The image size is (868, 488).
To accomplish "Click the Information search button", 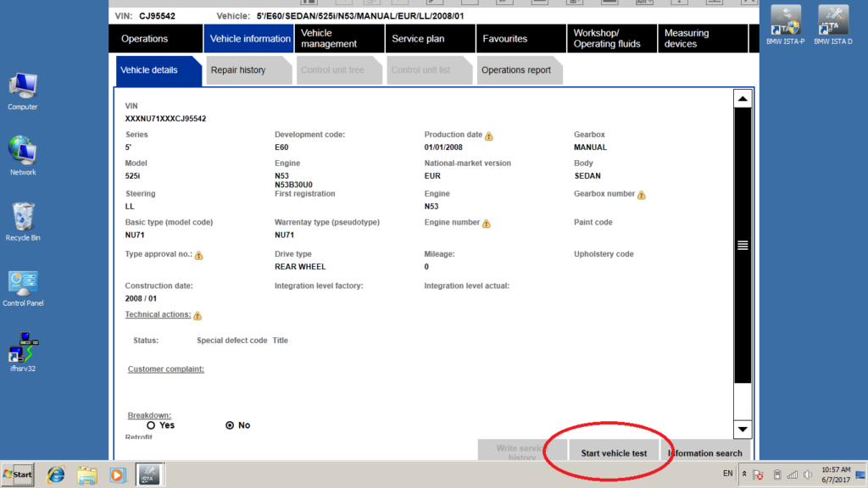I will point(704,451).
